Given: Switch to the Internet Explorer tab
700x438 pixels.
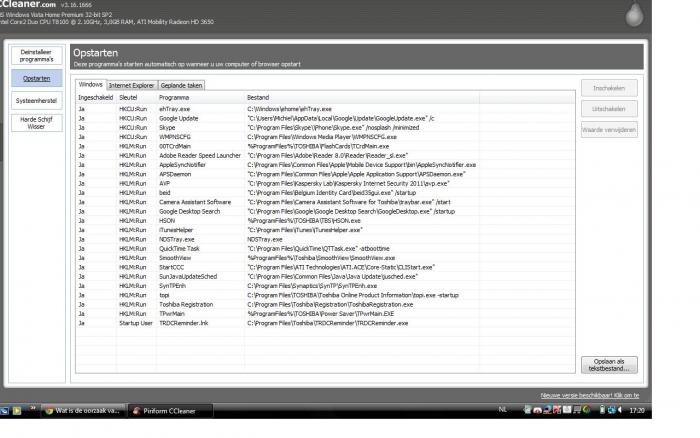Looking at the screenshot, I should click(132, 85).
